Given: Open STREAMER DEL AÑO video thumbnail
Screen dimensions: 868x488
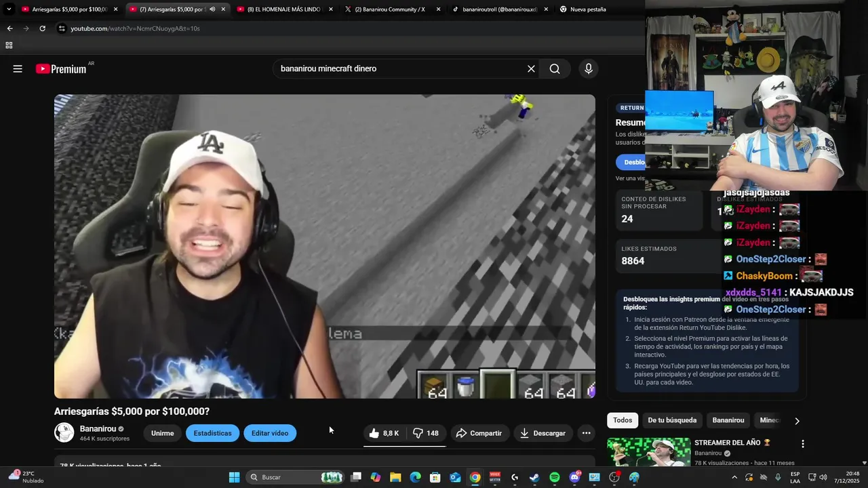Looking at the screenshot, I should click(648, 451).
